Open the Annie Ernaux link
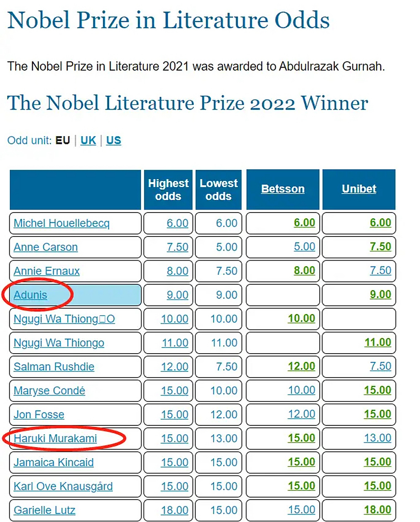The height and width of the screenshot is (522, 420). (x=46, y=271)
